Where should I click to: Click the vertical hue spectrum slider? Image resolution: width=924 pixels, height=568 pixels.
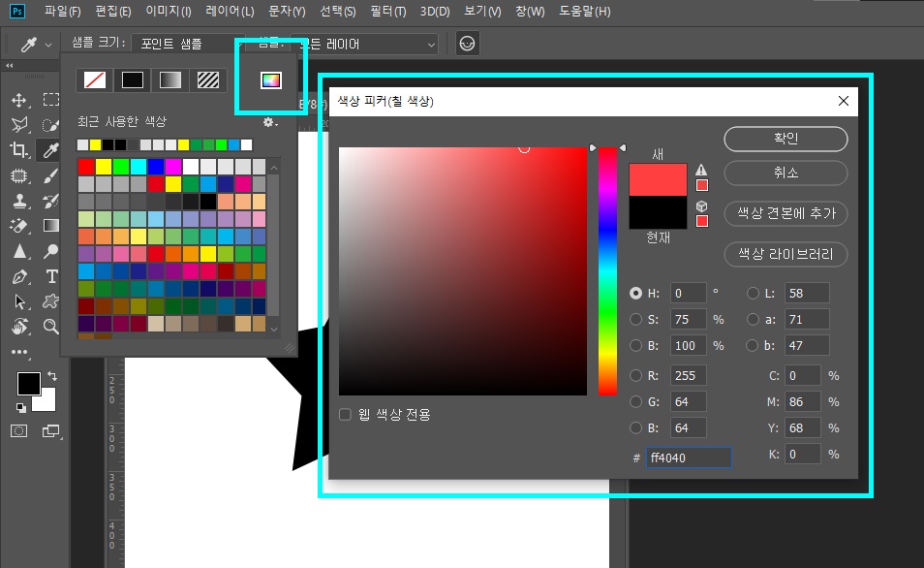point(607,271)
